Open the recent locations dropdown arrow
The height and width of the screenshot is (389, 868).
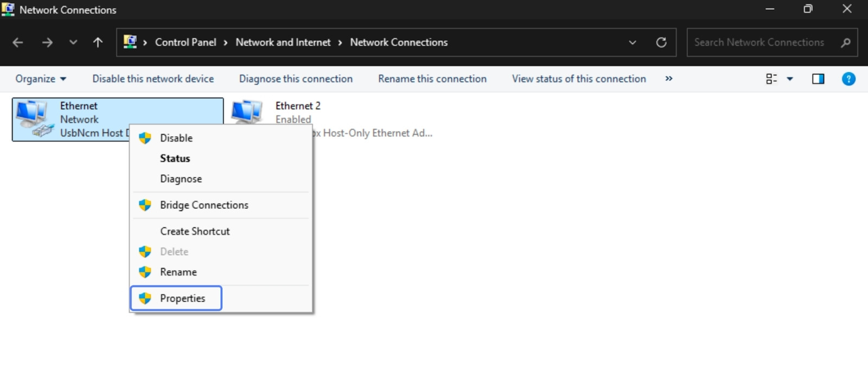point(73,42)
